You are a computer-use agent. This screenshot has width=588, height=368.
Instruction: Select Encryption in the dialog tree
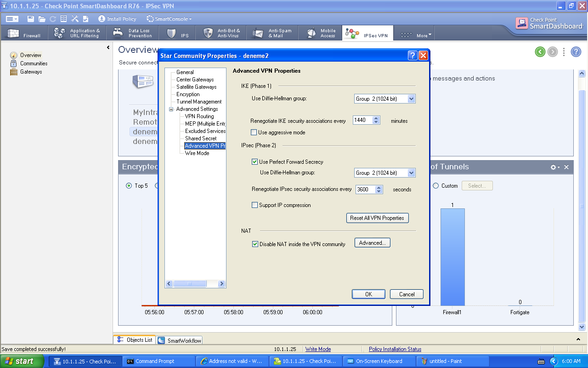(x=188, y=94)
